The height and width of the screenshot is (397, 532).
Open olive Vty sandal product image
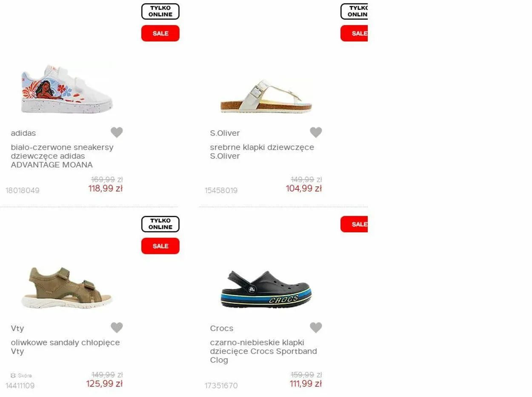pyautogui.click(x=67, y=287)
